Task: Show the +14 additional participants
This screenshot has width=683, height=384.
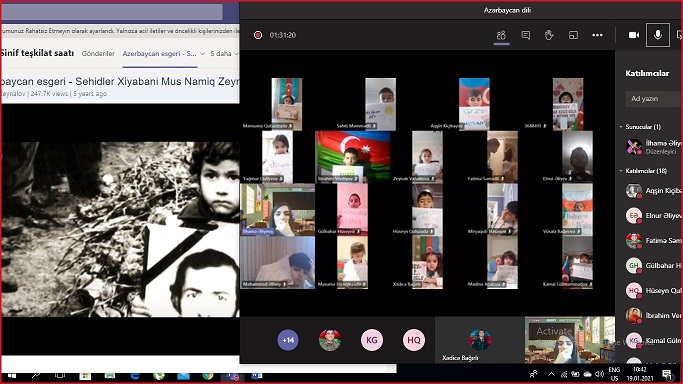Action: pyautogui.click(x=288, y=340)
